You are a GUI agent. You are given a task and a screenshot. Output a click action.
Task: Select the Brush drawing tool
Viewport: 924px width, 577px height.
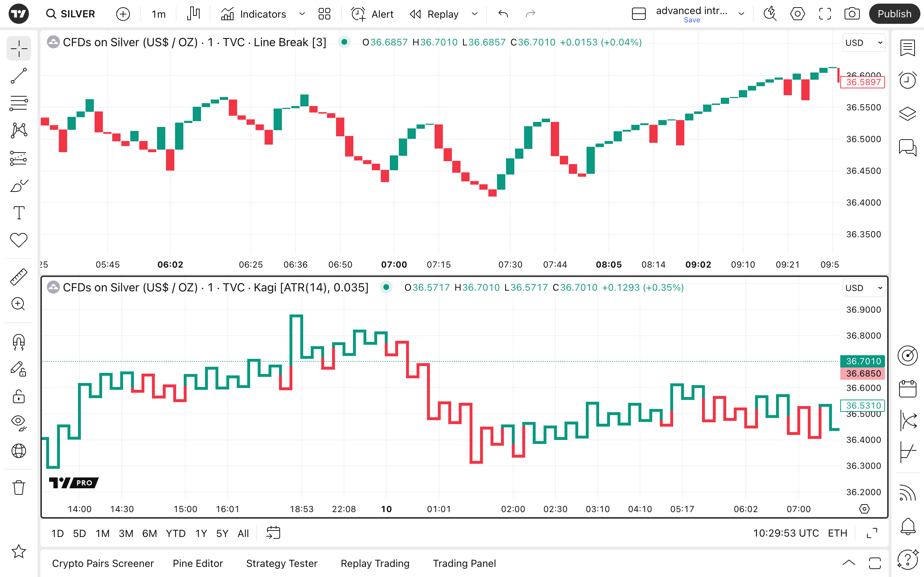click(x=18, y=186)
